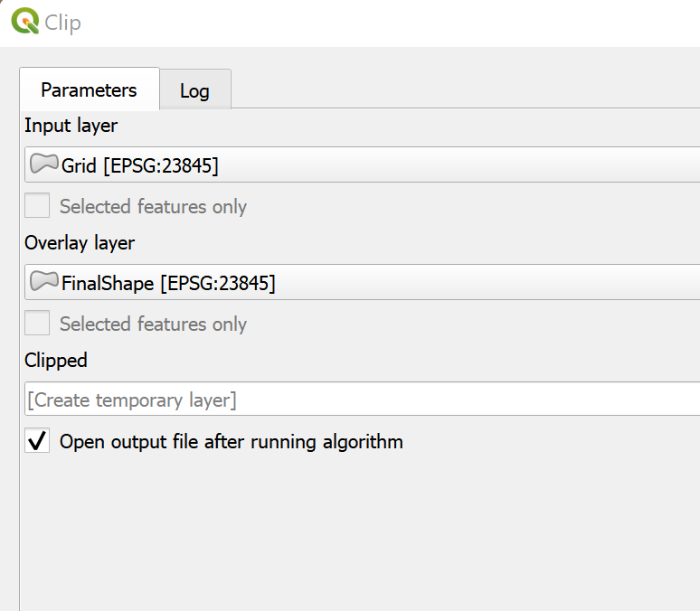Click Overlay layer's "Selected features only" text

tap(153, 324)
